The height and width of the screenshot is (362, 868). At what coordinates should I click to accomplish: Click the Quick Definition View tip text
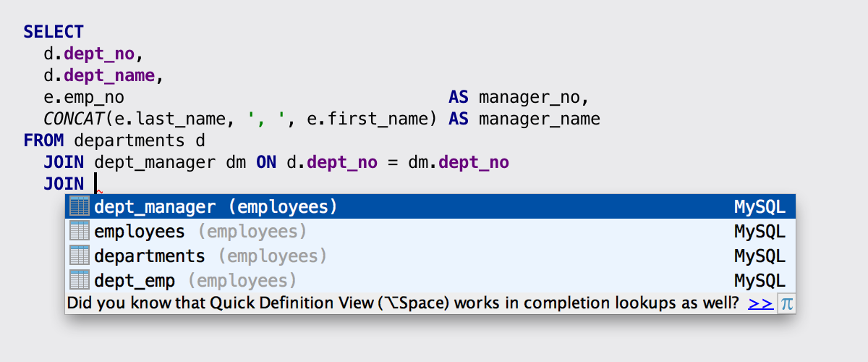[402, 303]
